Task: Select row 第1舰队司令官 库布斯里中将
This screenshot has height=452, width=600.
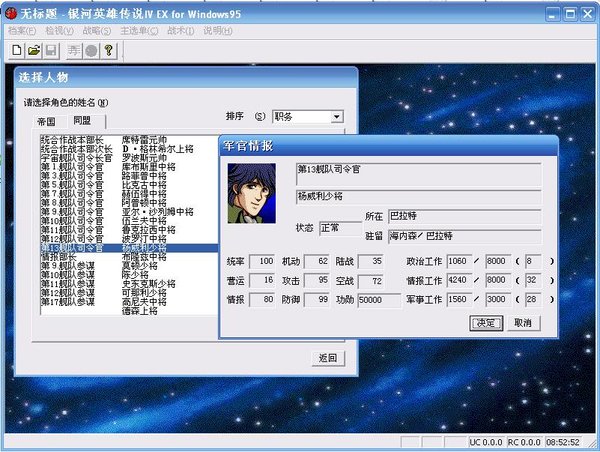Action: (129, 167)
